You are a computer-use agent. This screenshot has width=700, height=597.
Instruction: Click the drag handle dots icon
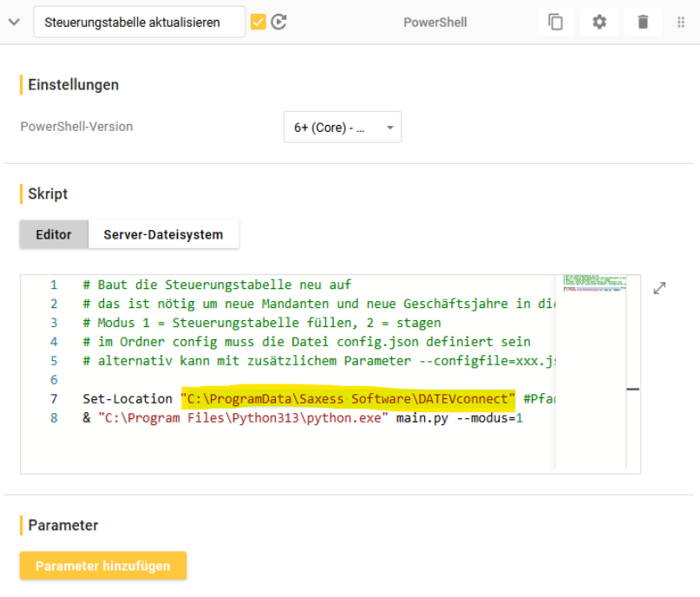coord(681,23)
